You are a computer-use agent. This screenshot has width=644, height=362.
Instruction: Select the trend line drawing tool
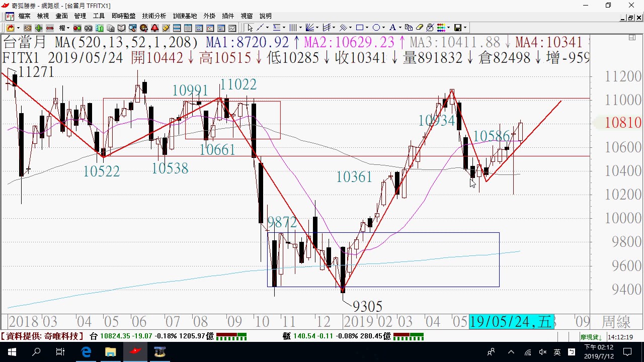[260, 28]
